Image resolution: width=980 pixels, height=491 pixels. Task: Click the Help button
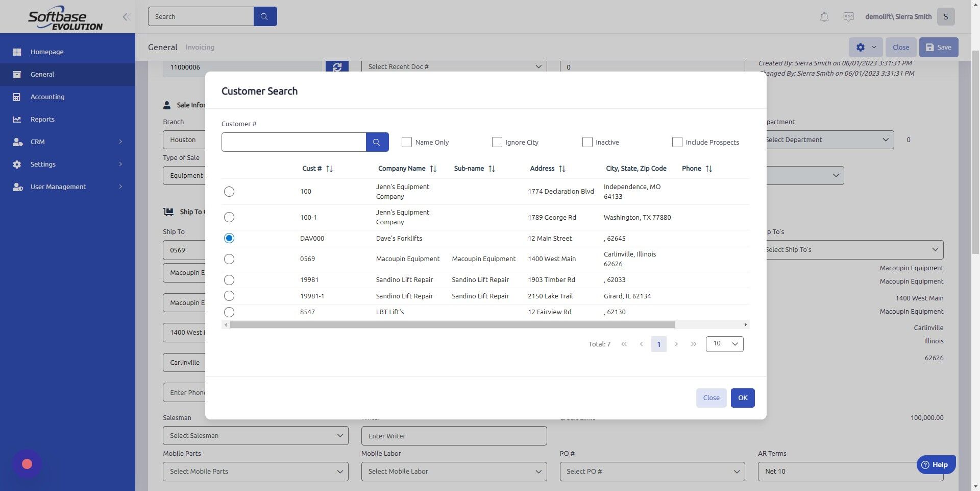[x=936, y=465]
